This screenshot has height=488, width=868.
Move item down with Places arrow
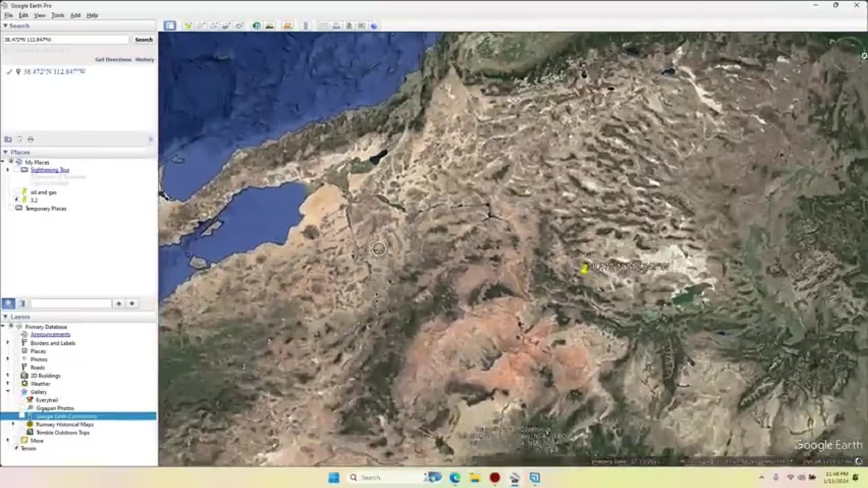[132, 304]
